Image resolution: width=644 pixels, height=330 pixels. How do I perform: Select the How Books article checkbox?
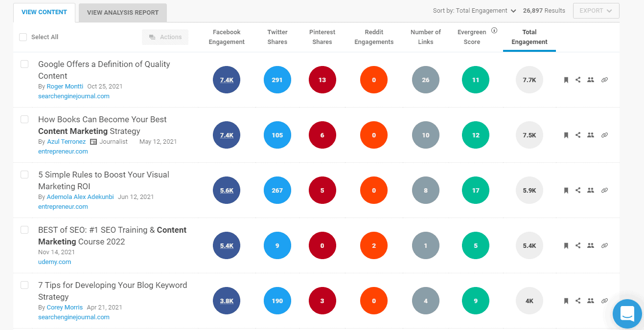[24, 119]
